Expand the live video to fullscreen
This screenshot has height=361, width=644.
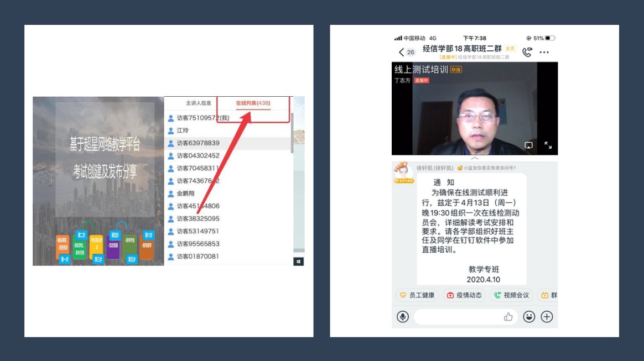pos(548,145)
